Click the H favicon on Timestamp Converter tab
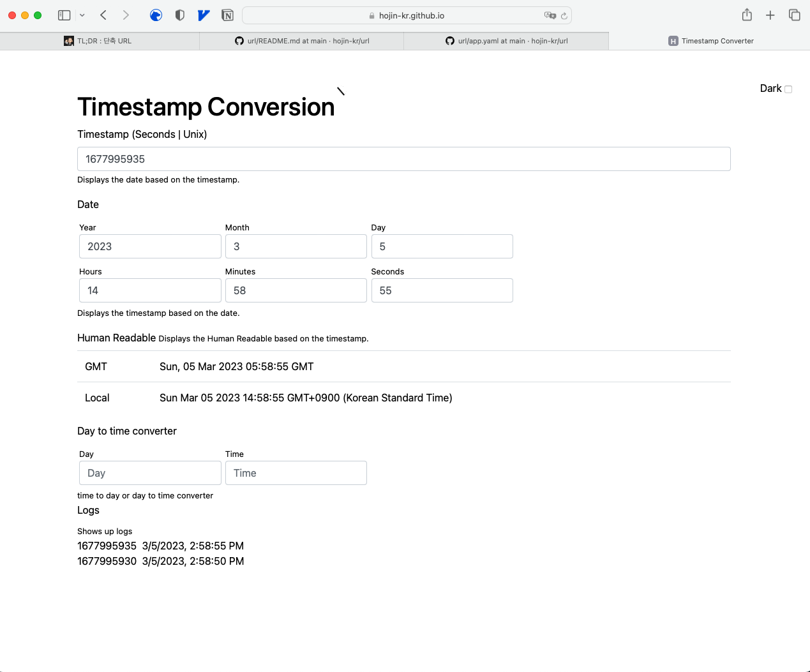Image resolution: width=810 pixels, height=672 pixels. pyautogui.click(x=673, y=41)
